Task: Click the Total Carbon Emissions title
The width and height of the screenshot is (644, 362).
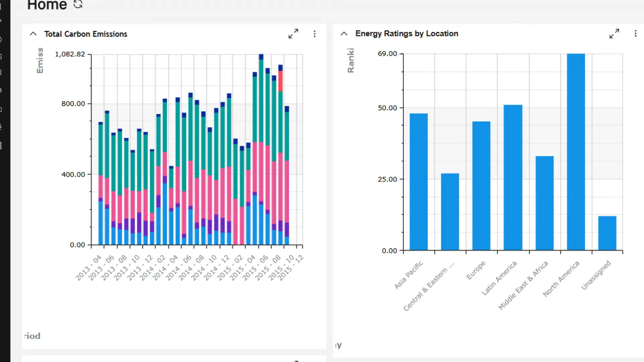Action: point(86,34)
